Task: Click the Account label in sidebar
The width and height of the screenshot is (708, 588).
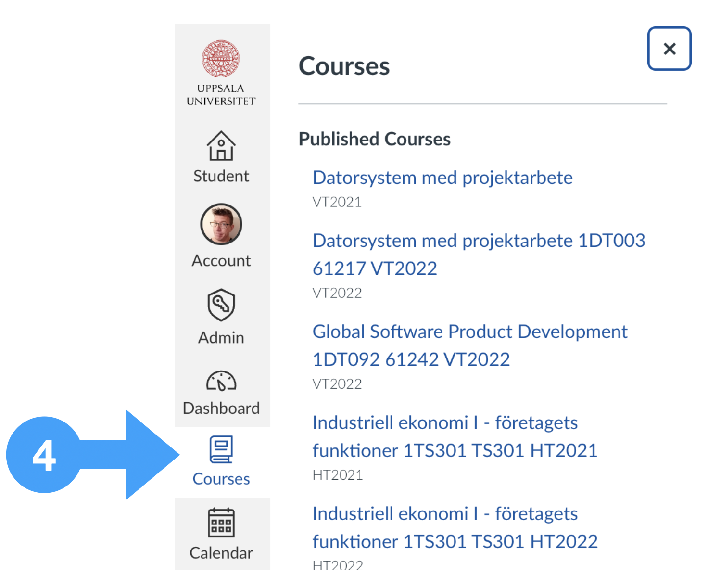Action: point(221,261)
